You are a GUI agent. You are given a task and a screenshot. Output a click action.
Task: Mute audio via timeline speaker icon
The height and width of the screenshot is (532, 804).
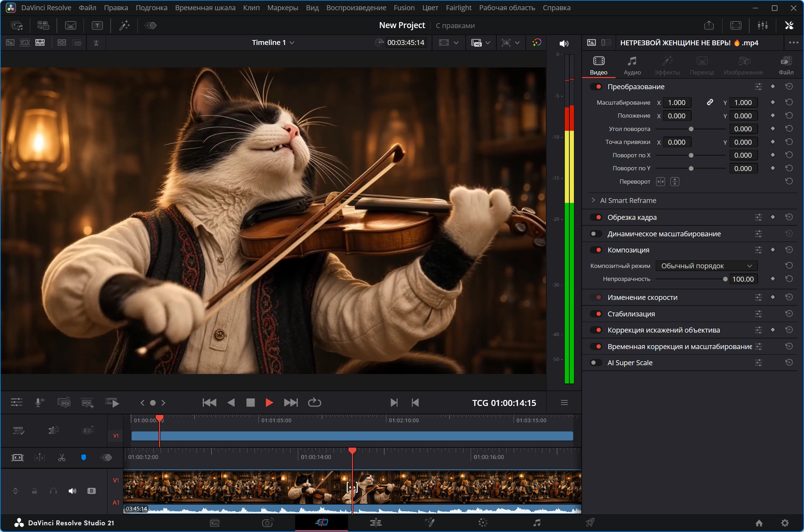(72, 491)
